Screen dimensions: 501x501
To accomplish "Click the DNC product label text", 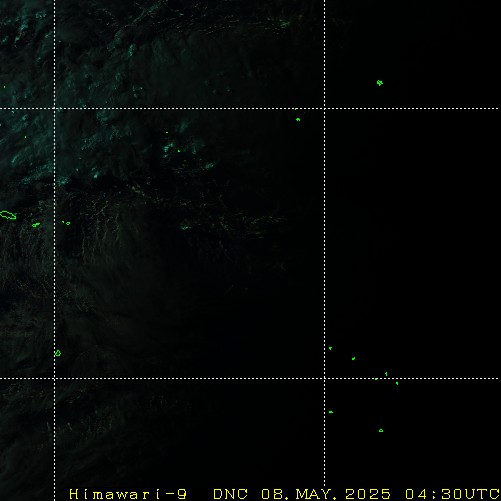I will tap(230, 494).
